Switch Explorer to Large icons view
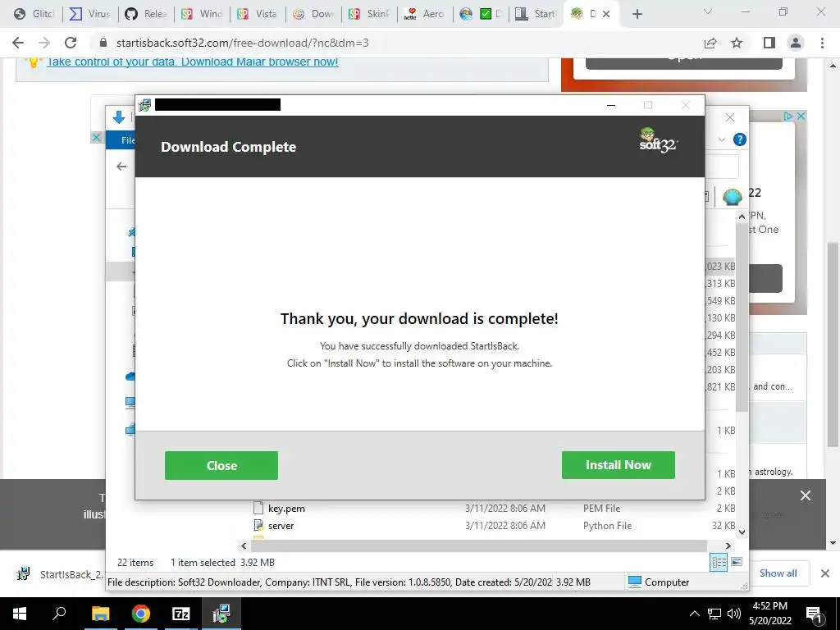 (737, 562)
